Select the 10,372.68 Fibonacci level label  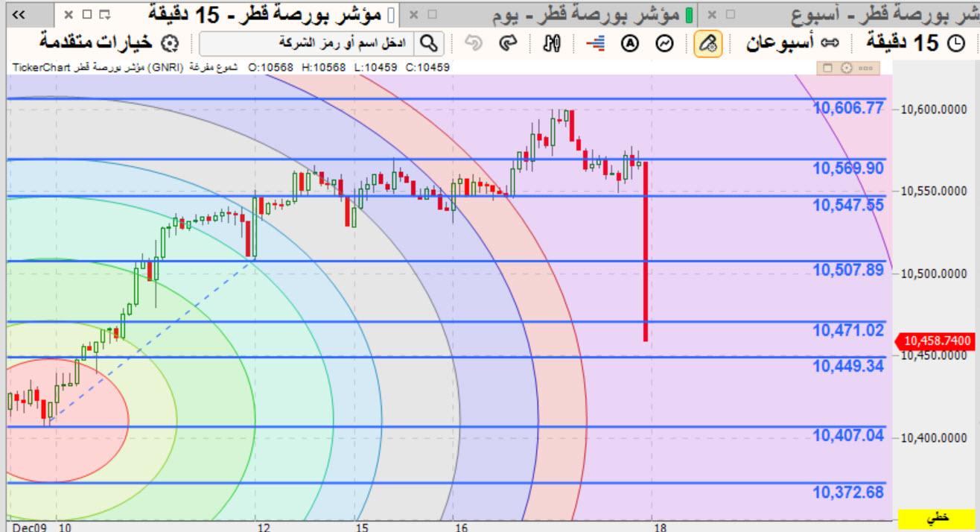pyautogui.click(x=848, y=493)
